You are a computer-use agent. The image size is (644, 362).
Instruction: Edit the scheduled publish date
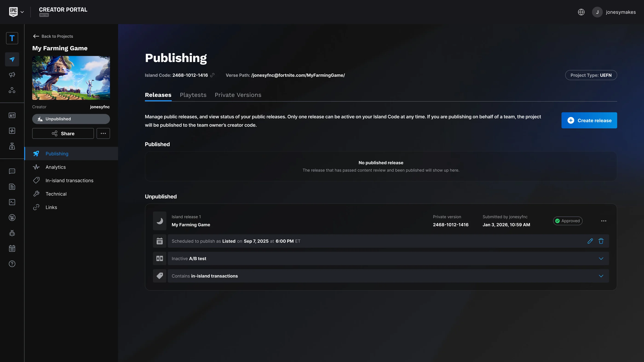(590, 241)
